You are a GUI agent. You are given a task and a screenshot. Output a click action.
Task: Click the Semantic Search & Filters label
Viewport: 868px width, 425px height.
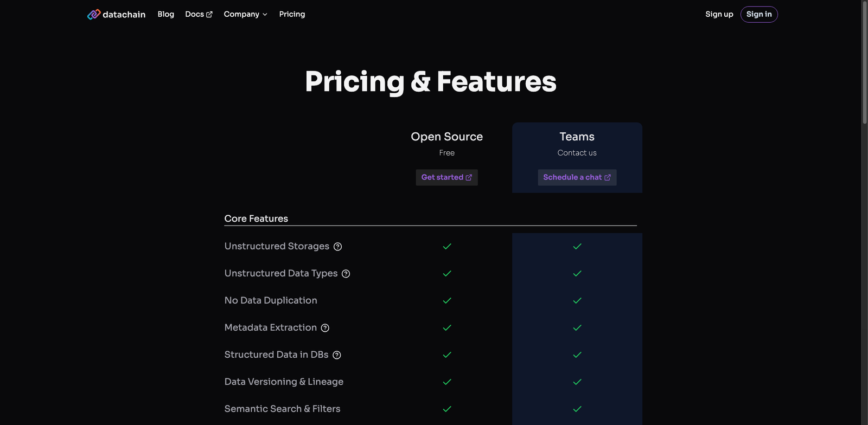pyautogui.click(x=283, y=409)
